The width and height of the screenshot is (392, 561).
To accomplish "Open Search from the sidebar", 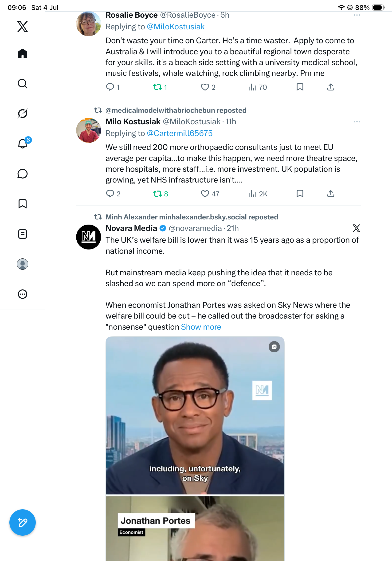I will (x=23, y=84).
